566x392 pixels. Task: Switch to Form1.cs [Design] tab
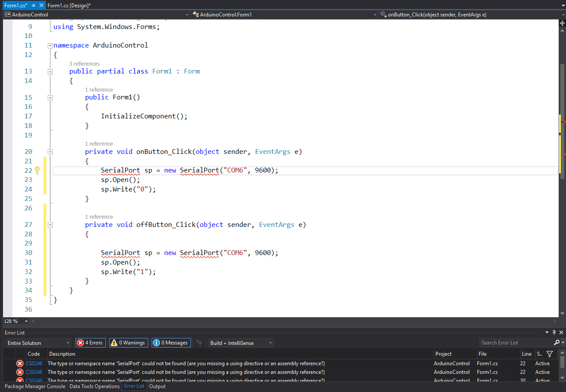[x=69, y=5]
